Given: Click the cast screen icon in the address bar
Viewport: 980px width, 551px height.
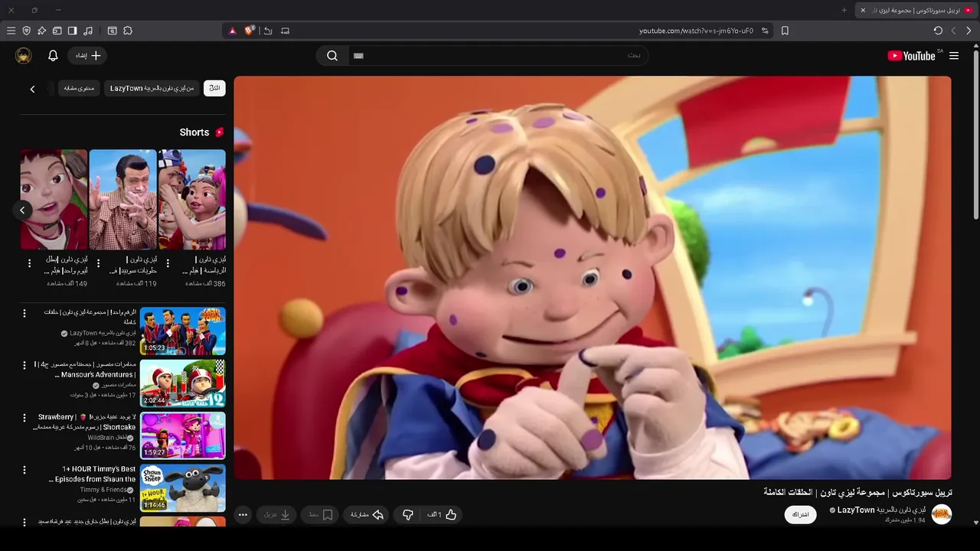Looking at the screenshot, I should pyautogui.click(x=286, y=31).
